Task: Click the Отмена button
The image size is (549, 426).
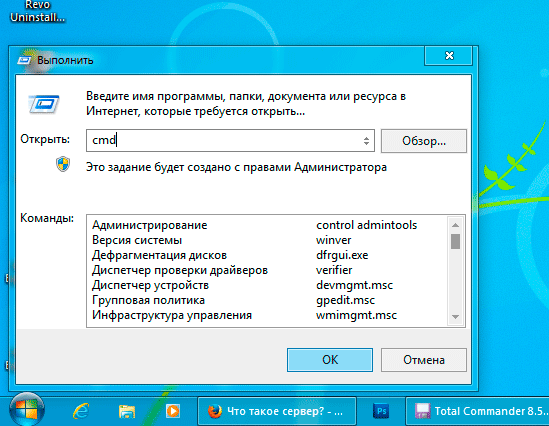Action: click(424, 360)
